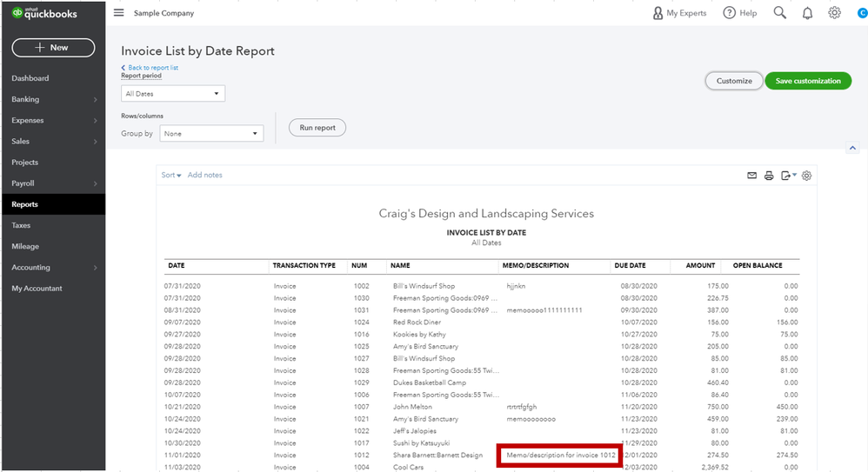
Task: Open Help
Action: pyautogui.click(x=740, y=13)
